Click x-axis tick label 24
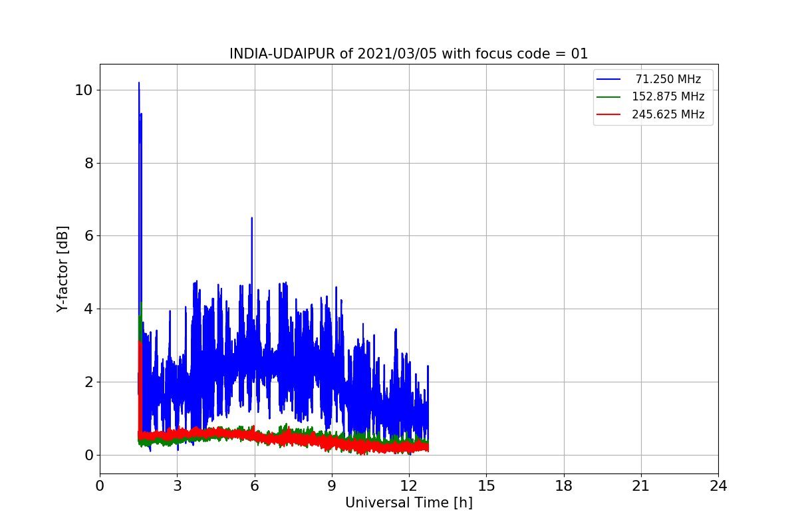The image size is (798, 532). click(x=718, y=486)
